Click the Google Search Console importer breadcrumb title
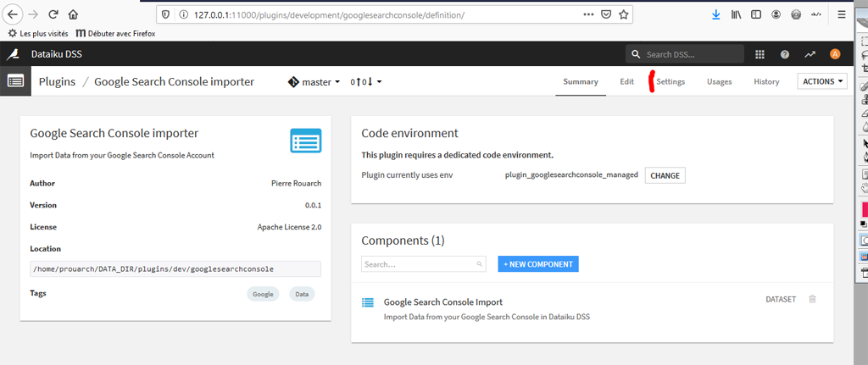The height and width of the screenshot is (365, 868). click(x=175, y=82)
